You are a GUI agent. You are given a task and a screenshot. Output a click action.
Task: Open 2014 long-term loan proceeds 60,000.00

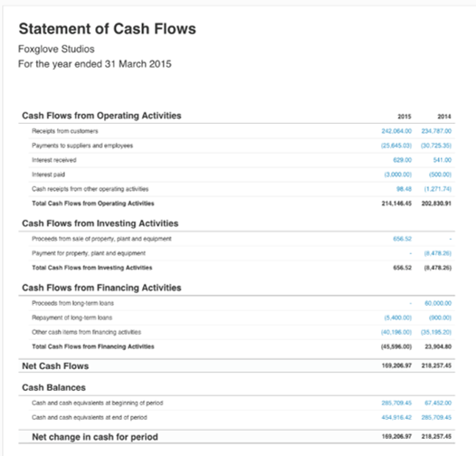[x=438, y=303]
